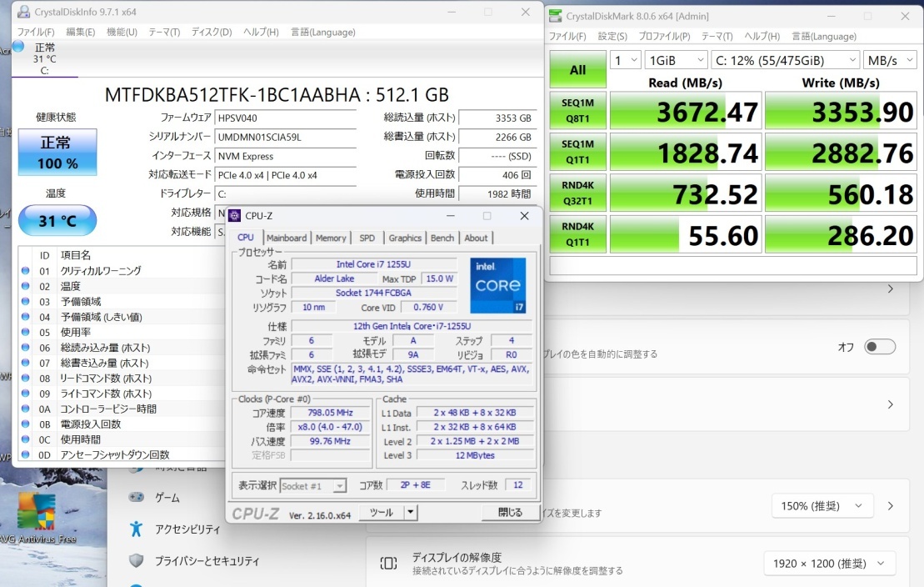Viewport: 924px width, 587px height.
Task: Open プライバシーとセキュリティ via its shield icon
Action: pyautogui.click(x=135, y=561)
